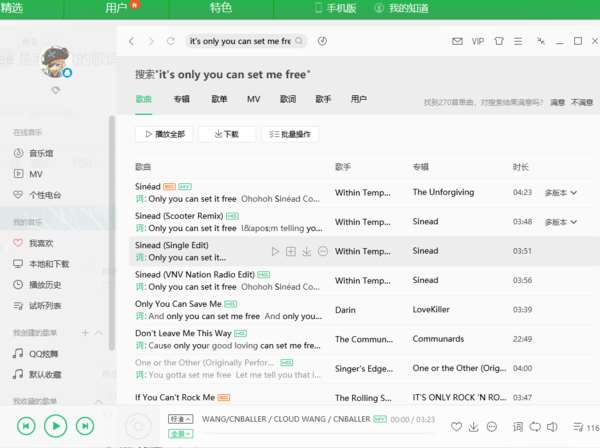Switch to the MV results tab
Screen dimensions: 600x448
[253, 99]
